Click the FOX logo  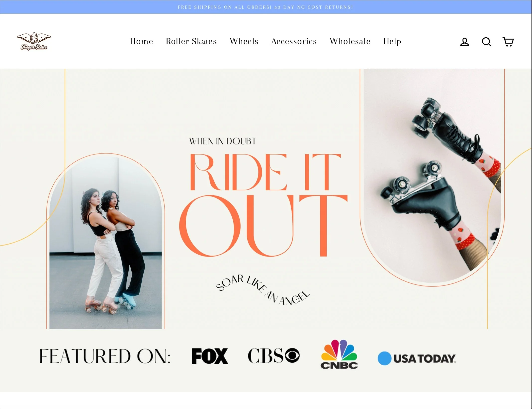click(210, 356)
